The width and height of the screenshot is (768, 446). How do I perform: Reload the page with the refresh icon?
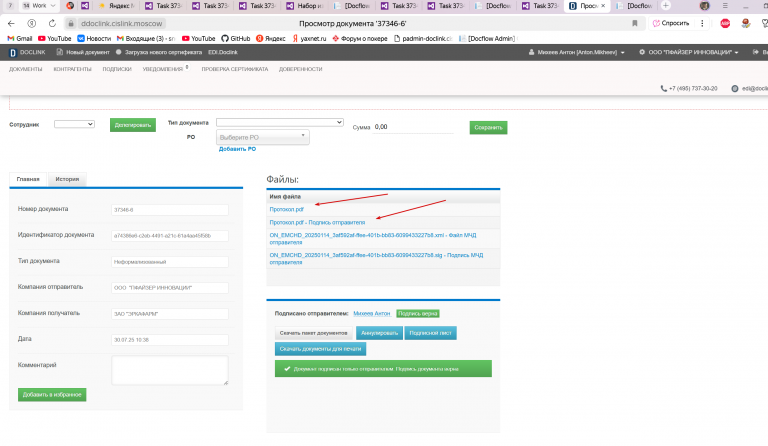coord(52,23)
